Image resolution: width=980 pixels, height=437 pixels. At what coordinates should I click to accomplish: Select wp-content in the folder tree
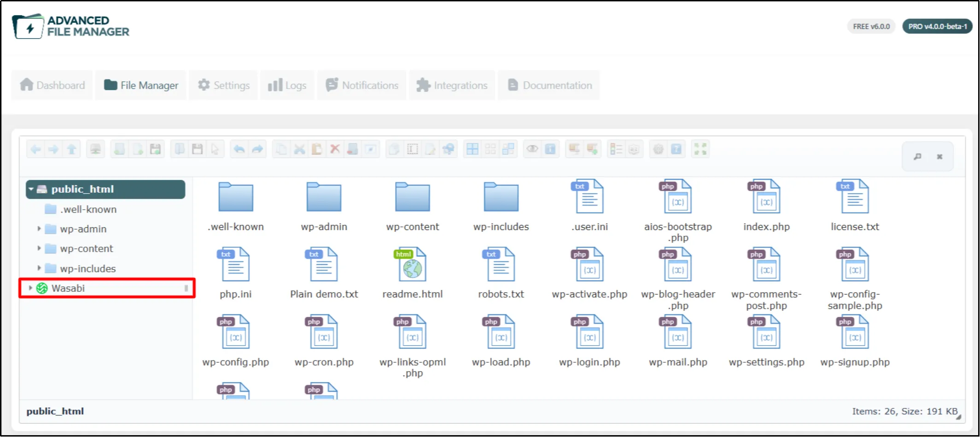[86, 248]
